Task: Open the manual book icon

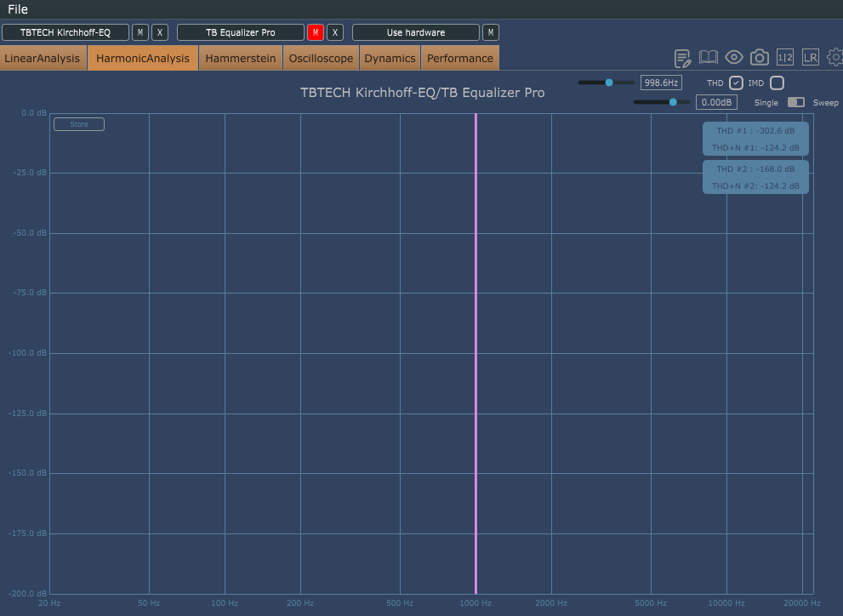Action: pyautogui.click(x=709, y=58)
